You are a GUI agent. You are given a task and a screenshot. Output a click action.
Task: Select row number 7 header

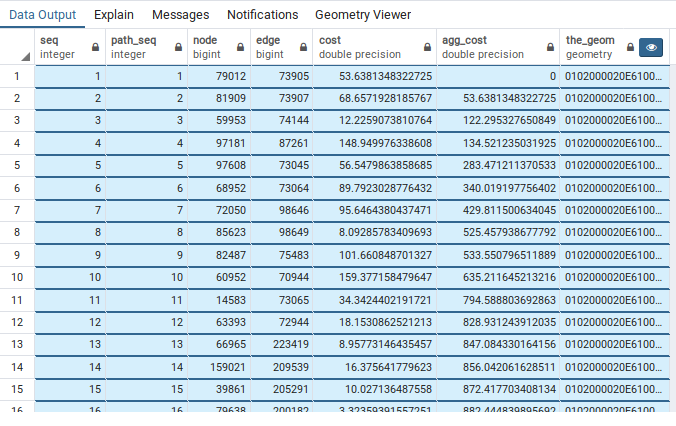(x=17, y=210)
